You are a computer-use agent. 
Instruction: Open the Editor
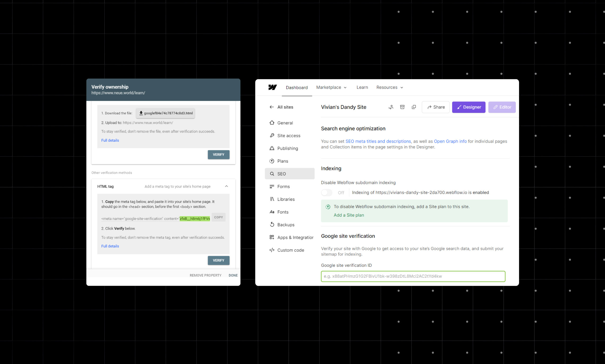point(502,107)
